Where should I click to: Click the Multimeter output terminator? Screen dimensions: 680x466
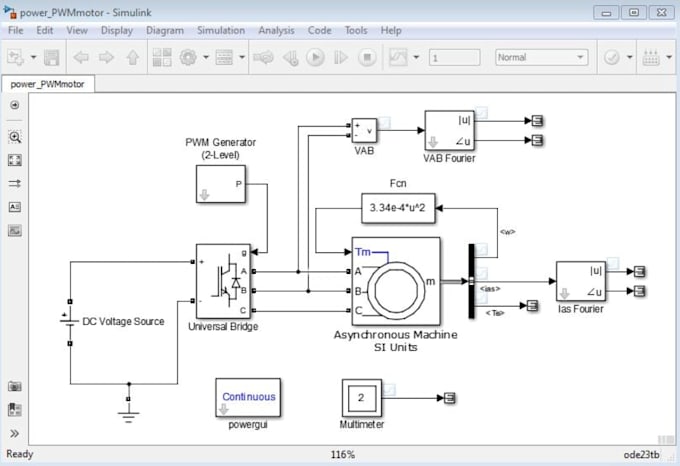tap(450, 398)
